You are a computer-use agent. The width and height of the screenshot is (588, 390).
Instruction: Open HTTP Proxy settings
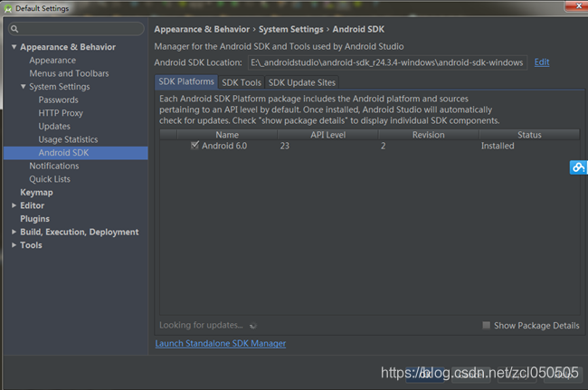point(61,113)
